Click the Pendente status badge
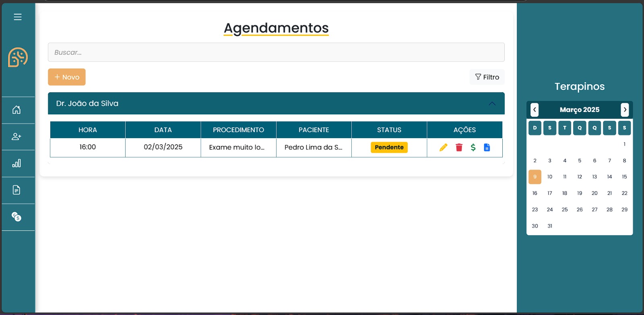644x315 pixels. click(x=389, y=147)
